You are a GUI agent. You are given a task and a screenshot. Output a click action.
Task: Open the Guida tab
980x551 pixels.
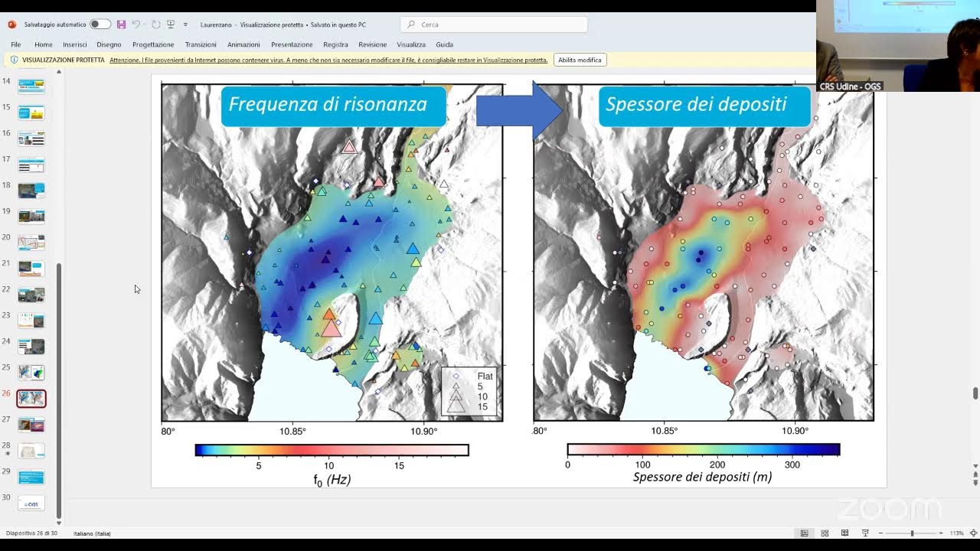coord(445,44)
